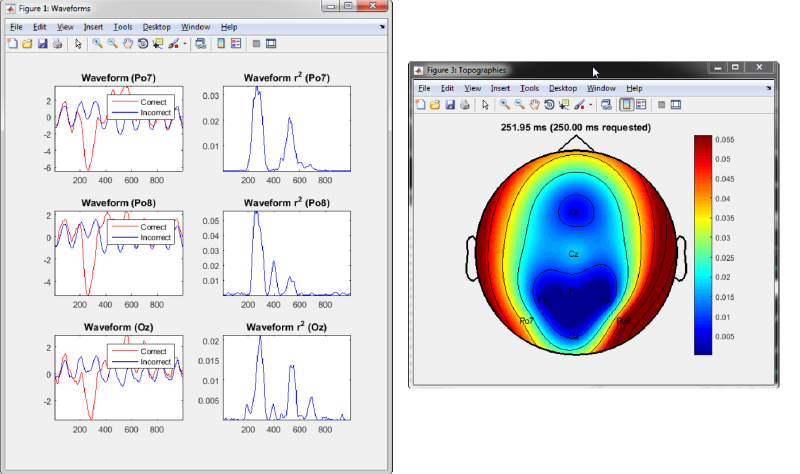800x474 pixels.
Task: Click Hide Plot Tools button in Topographies toolbar
Action: point(661,105)
